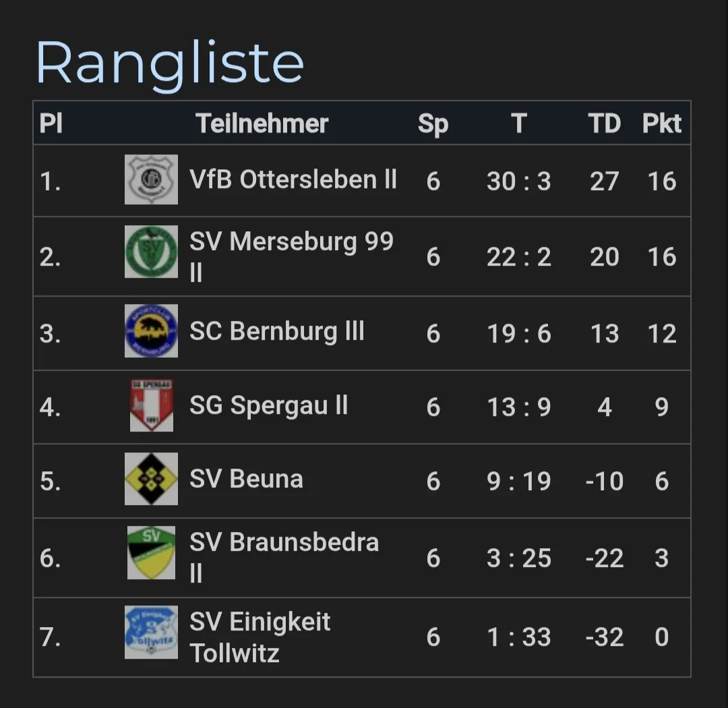Open the SG Spergau II team name
Screen dimensions: 728x708
tap(269, 406)
